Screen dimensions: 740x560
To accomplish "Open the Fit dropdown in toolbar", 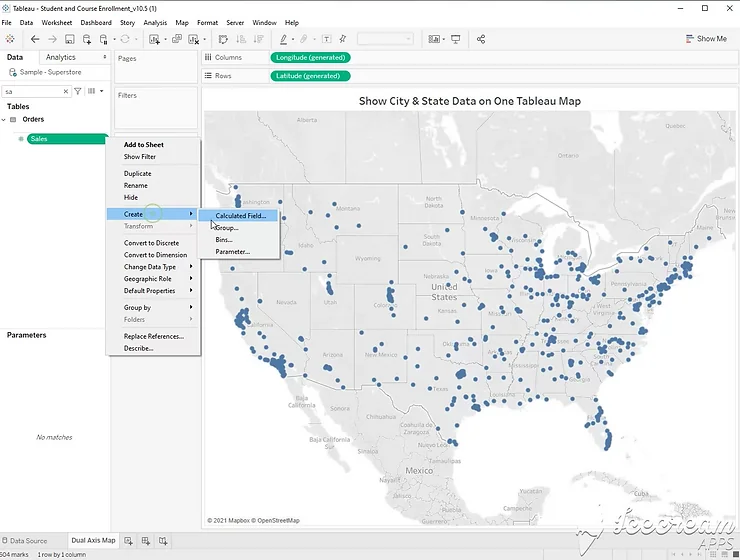I will (x=385, y=39).
